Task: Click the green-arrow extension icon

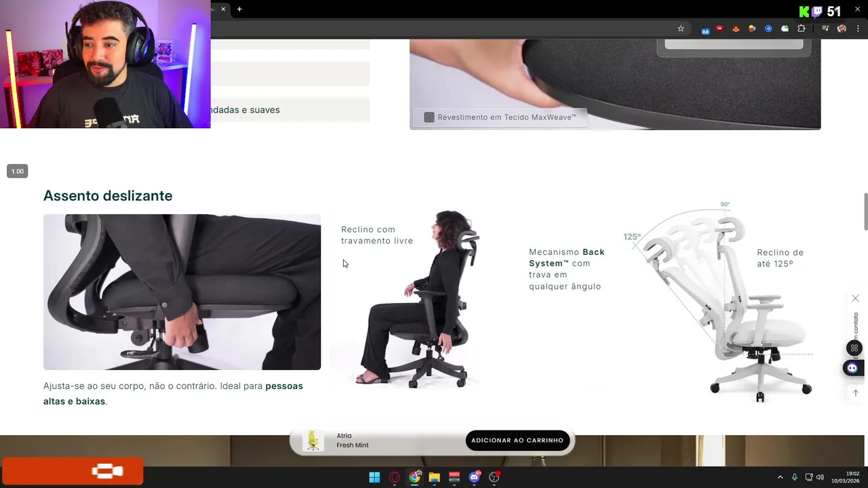Action: pos(785,28)
